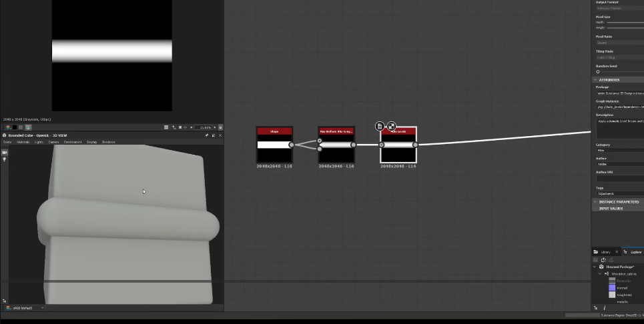This screenshot has width=644, height=324.
Task: Click the empty Author URL field
Action: point(620,179)
